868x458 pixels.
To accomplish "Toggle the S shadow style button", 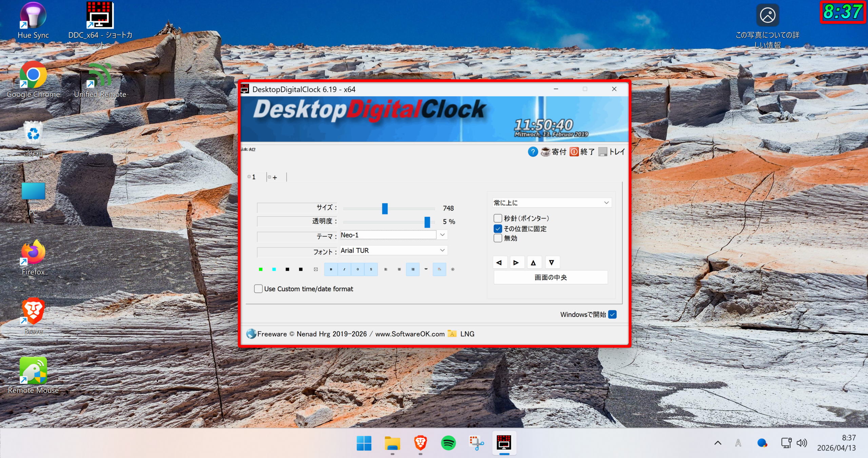I will [371, 269].
